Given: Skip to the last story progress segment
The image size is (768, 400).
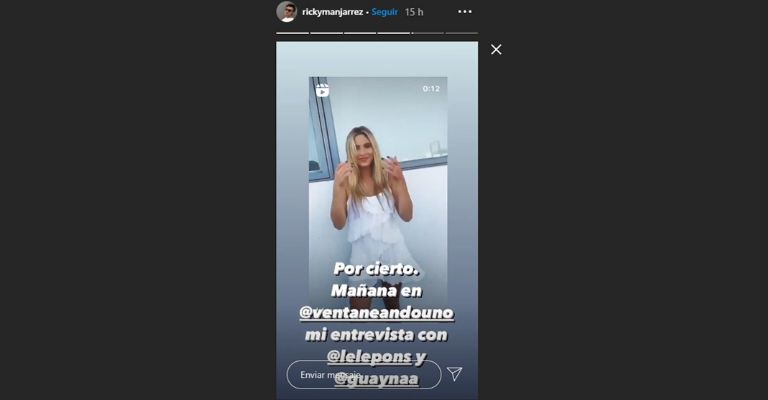Looking at the screenshot, I should click(461, 33).
